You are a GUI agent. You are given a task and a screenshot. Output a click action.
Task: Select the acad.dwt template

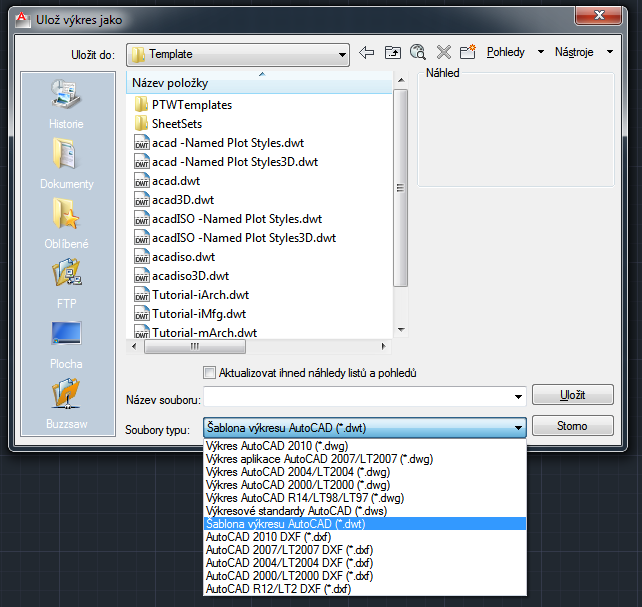coord(167,181)
